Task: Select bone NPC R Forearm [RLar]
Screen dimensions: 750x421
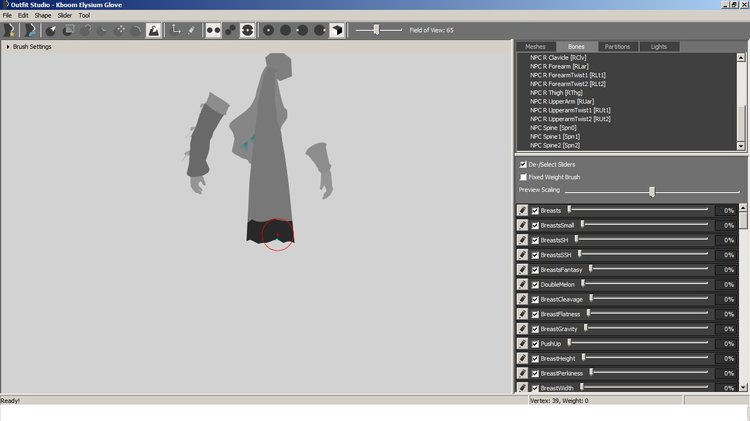Action: point(559,66)
